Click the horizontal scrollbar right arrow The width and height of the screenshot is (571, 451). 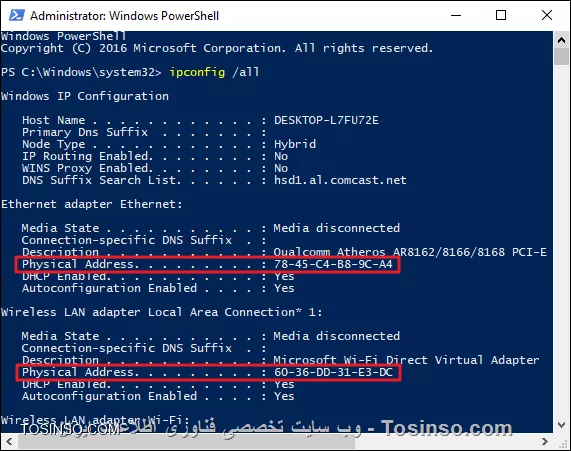544,441
